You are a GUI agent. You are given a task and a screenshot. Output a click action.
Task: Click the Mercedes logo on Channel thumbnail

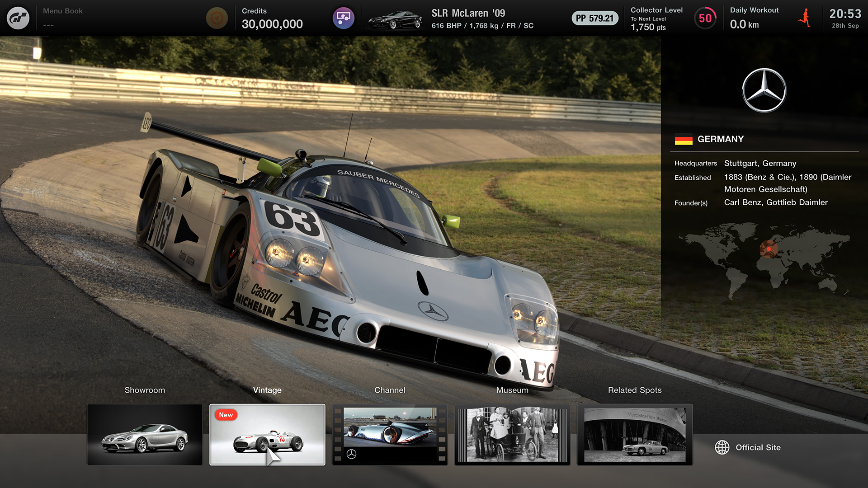pyautogui.click(x=351, y=454)
